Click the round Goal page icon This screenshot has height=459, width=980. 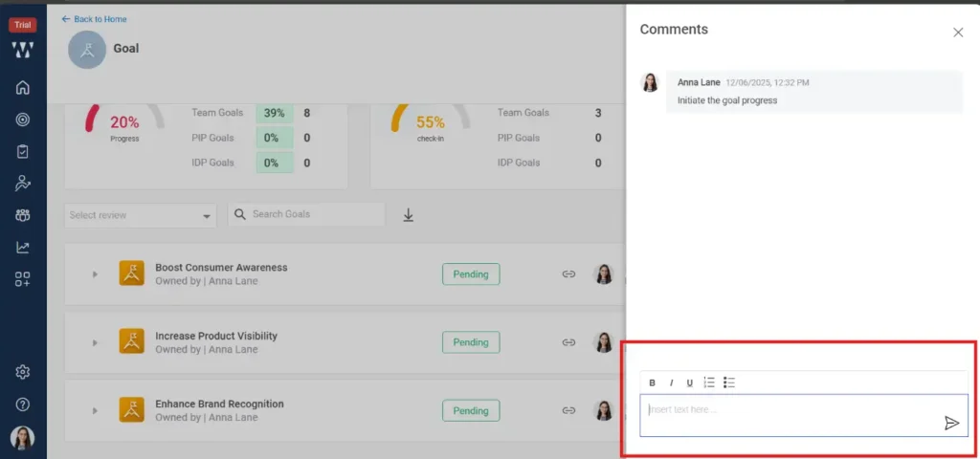pyautogui.click(x=87, y=50)
